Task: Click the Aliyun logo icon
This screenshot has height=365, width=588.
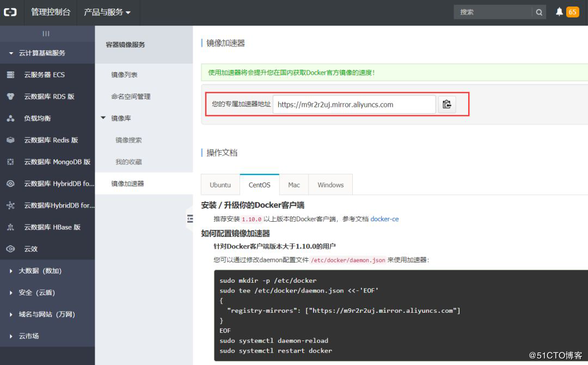Action: click(x=10, y=13)
